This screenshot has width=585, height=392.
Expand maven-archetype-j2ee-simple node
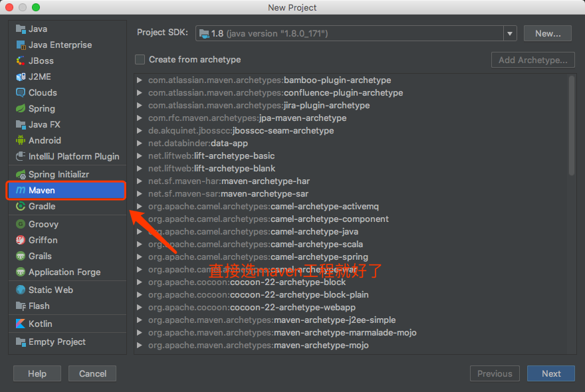[x=139, y=320]
